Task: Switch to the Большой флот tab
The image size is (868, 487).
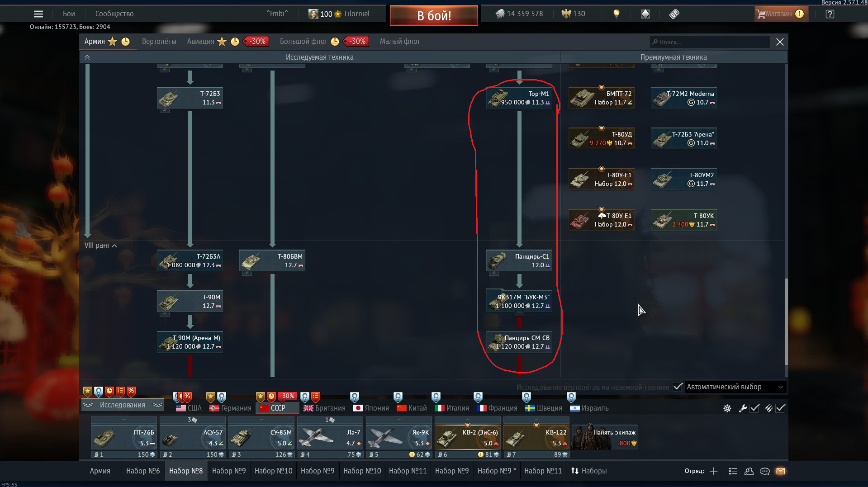Action: (304, 42)
